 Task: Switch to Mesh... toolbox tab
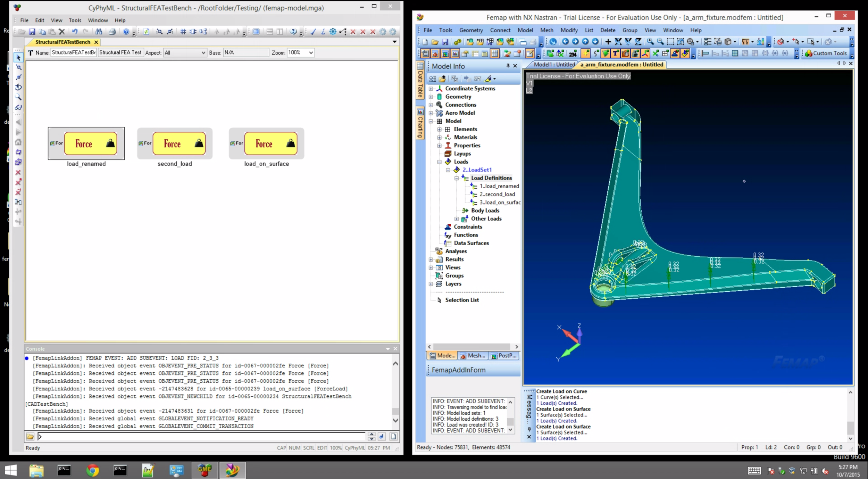[x=473, y=355]
